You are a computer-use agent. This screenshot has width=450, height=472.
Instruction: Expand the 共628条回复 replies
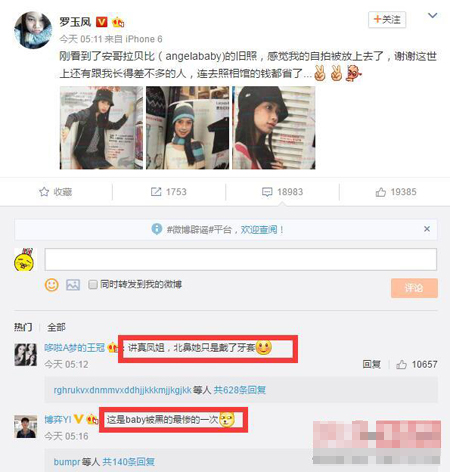tap(240, 390)
